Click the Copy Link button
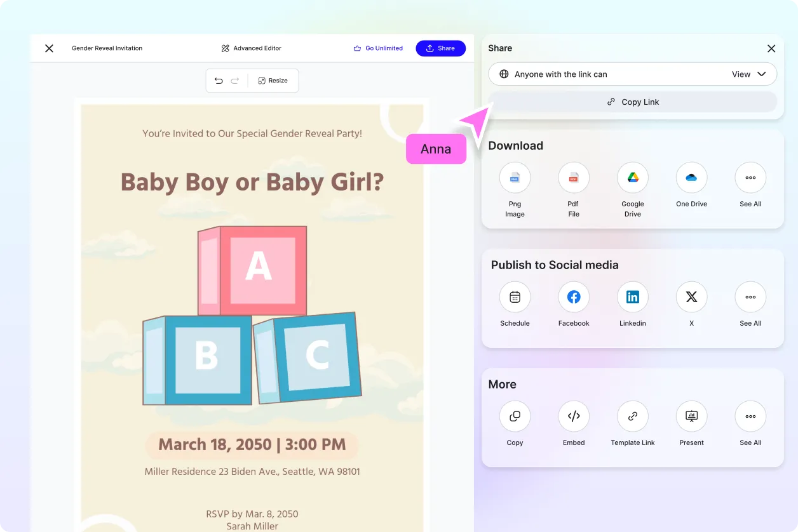Viewport: 798px width, 532px height. (x=633, y=102)
